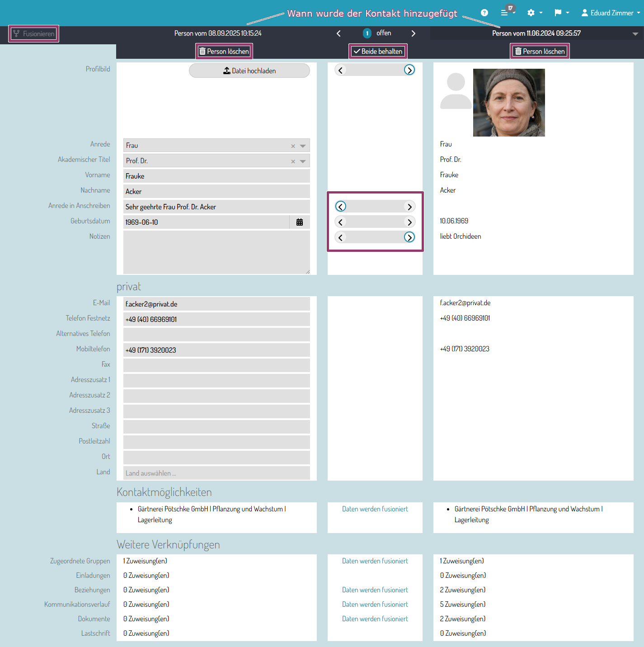644x647 pixels.
Task: Expand the Akademischer Titel dropdown
Action: (303, 161)
